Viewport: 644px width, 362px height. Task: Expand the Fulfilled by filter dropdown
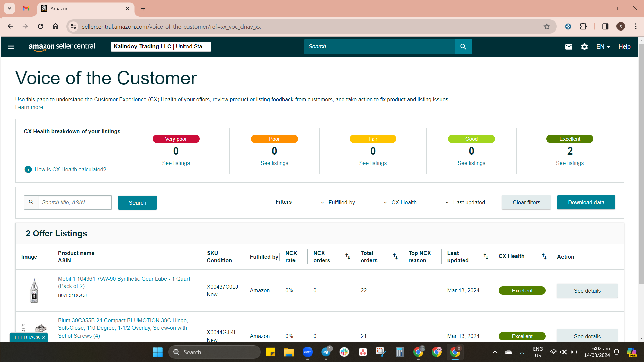(x=337, y=202)
